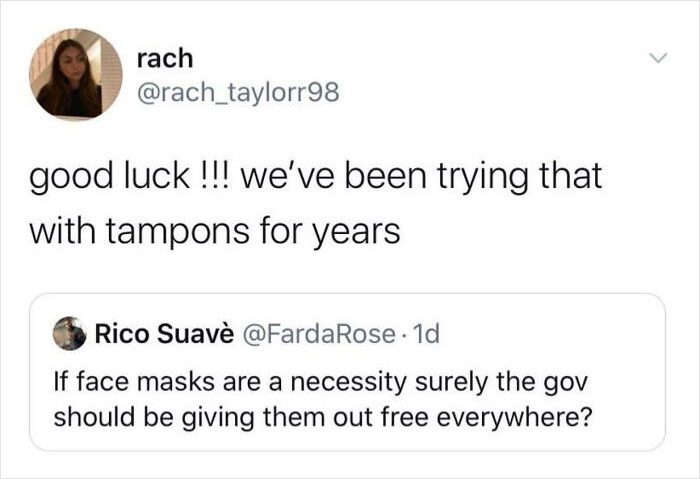Image resolution: width=700 pixels, height=479 pixels.
Task: Click Rico Suavè's small avatar
Action: [x=69, y=333]
